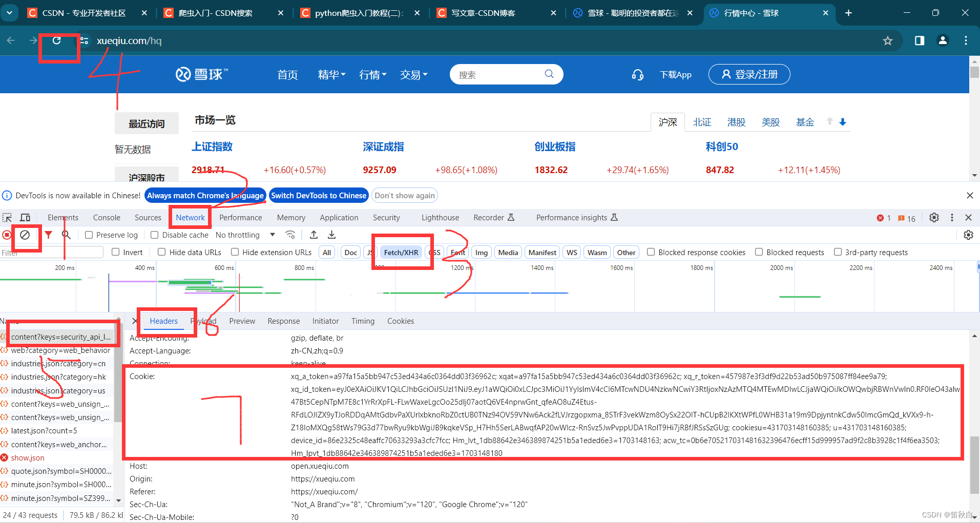Go back to previous page
This screenshot has width=980, height=523.
(x=11, y=40)
